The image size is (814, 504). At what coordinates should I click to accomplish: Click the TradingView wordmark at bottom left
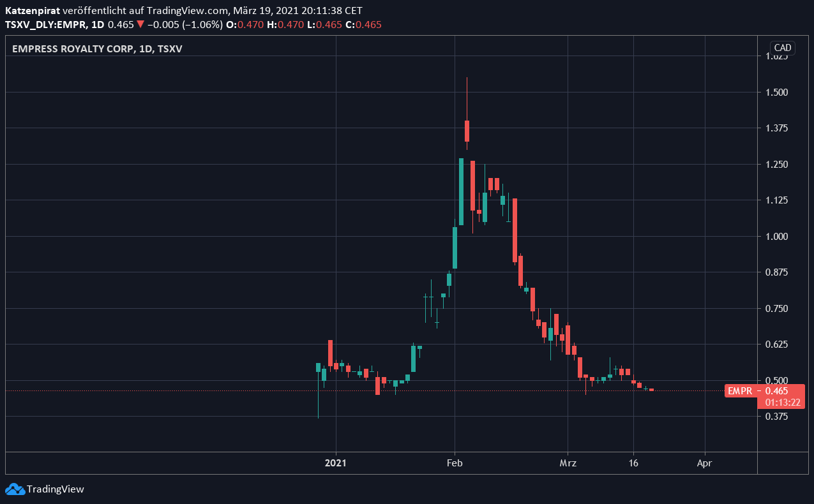[56, 489]
